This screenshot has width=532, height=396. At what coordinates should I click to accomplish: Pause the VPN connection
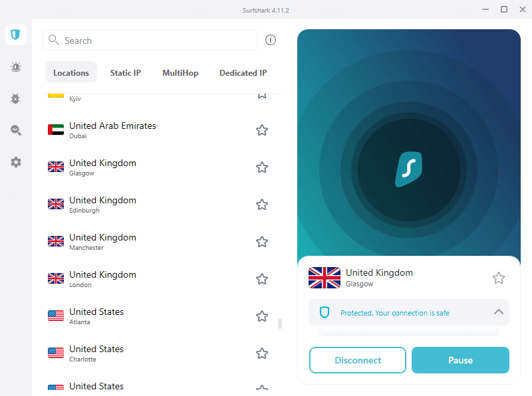tap(460, 360)
